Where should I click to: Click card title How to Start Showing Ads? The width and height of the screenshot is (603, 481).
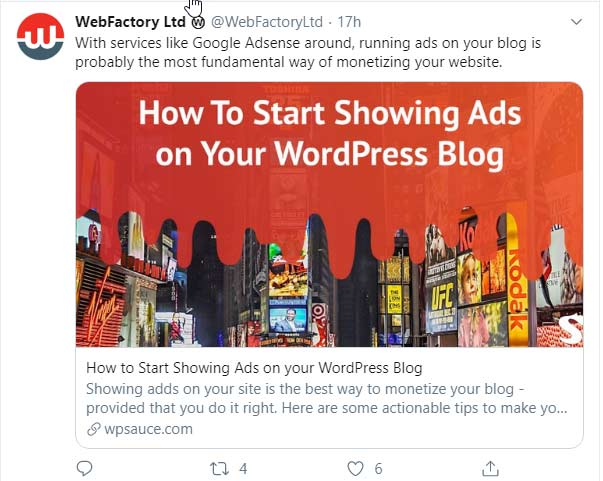[x=254, y=368]
